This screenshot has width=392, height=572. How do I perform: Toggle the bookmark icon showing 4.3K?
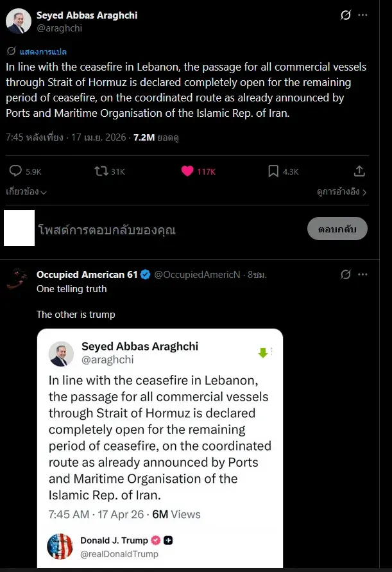273,171
